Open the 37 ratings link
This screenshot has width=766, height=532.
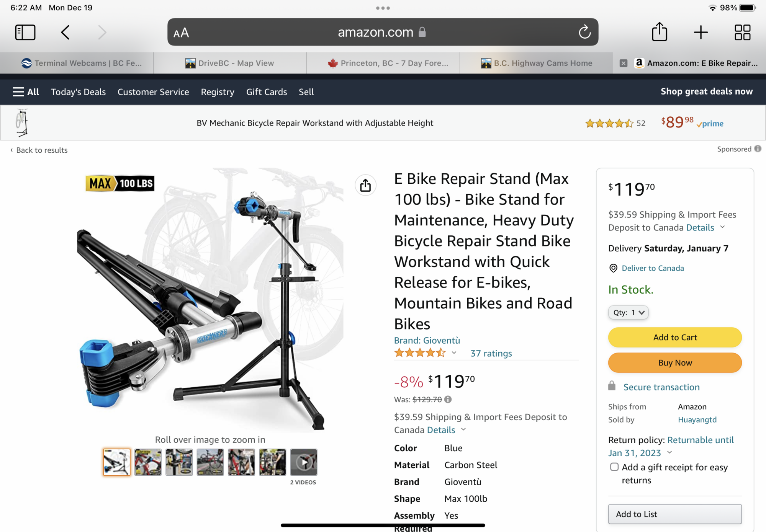click(x=491, y=353)
